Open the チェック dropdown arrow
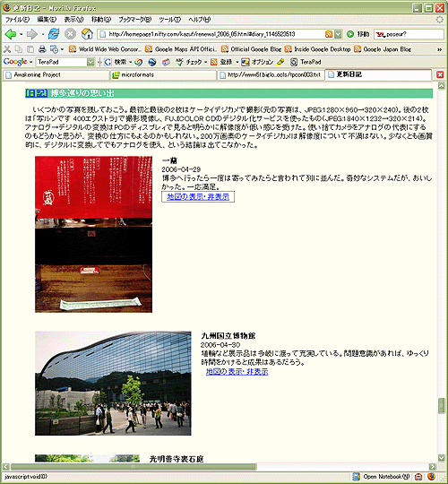Screen dimensions: 448x484 coord(205,63)
